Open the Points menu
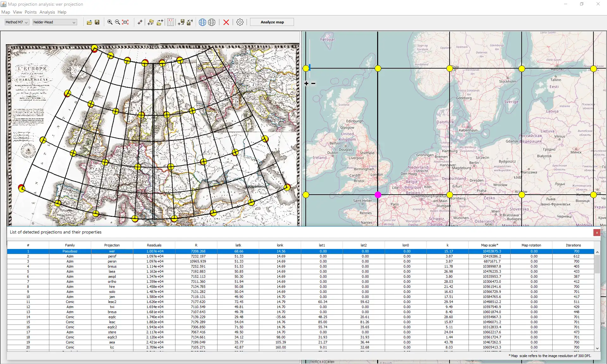 tap(30, 12)
